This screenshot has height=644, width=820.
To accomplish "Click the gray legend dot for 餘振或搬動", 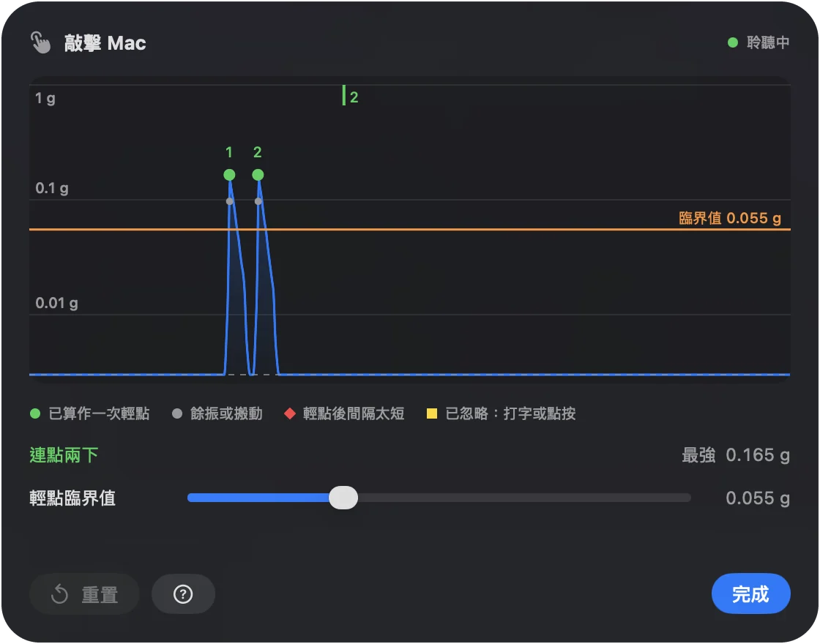I will pos(177,413).
